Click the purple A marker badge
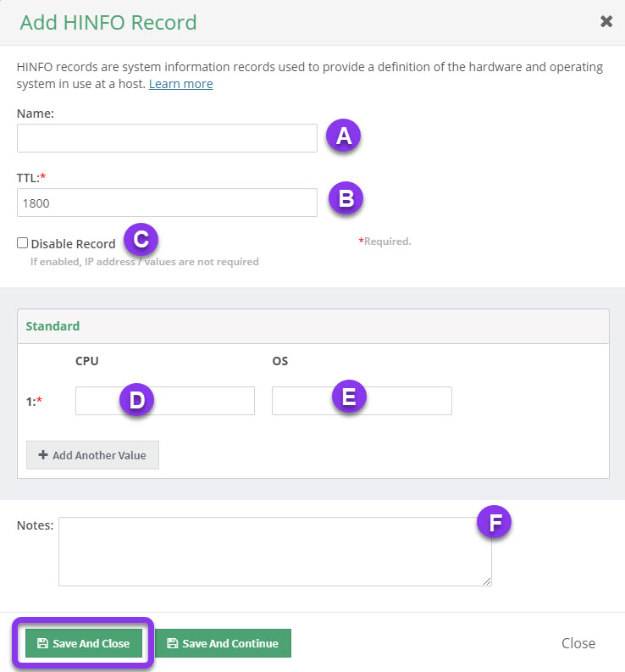This screenshot has height=672, width=625. 344,136
